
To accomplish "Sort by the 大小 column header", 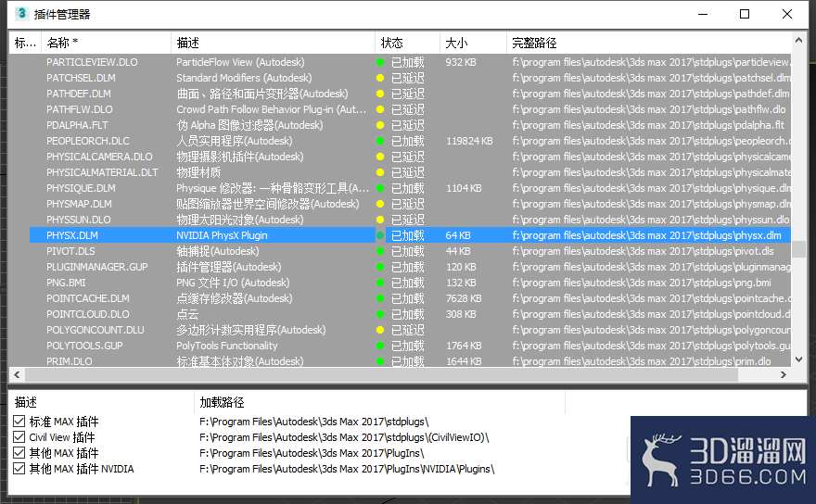I will (x=473, y=43).
